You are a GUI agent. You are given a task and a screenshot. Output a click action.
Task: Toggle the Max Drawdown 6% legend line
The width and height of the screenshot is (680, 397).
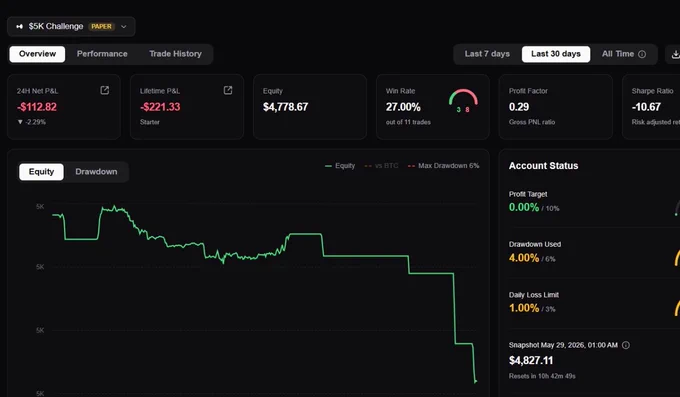(443, 166)
